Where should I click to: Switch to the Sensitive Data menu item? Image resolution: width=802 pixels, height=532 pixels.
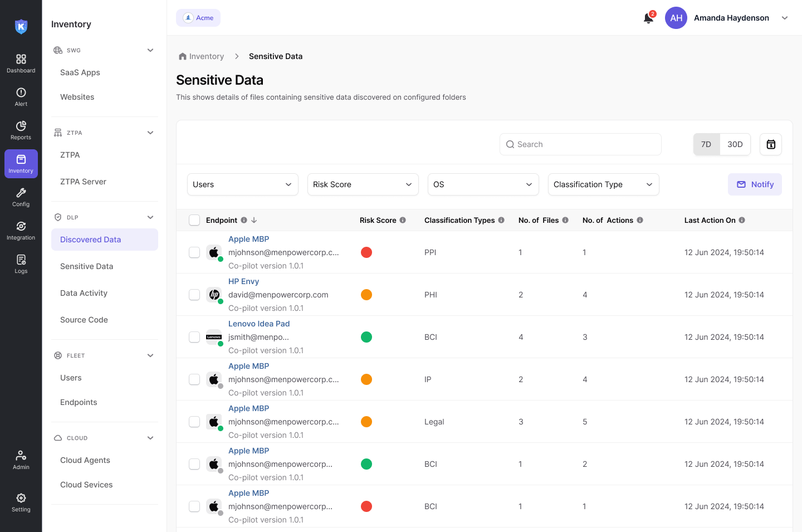[x=86, y=266]
